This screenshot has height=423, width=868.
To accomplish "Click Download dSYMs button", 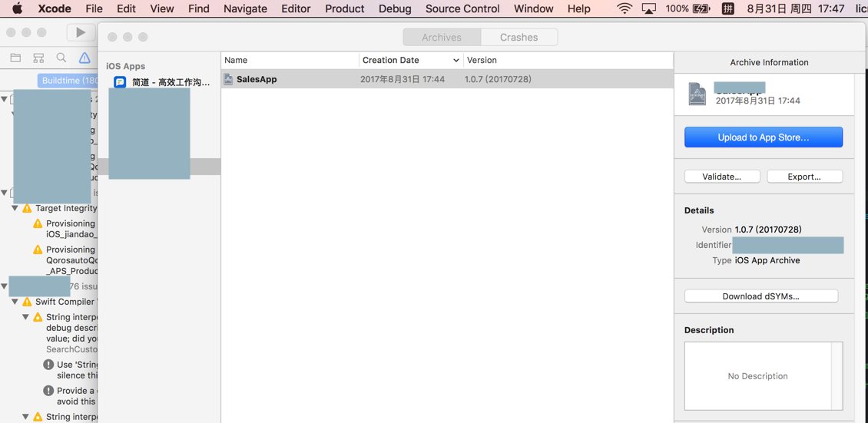I will click(x=761, y=296).
